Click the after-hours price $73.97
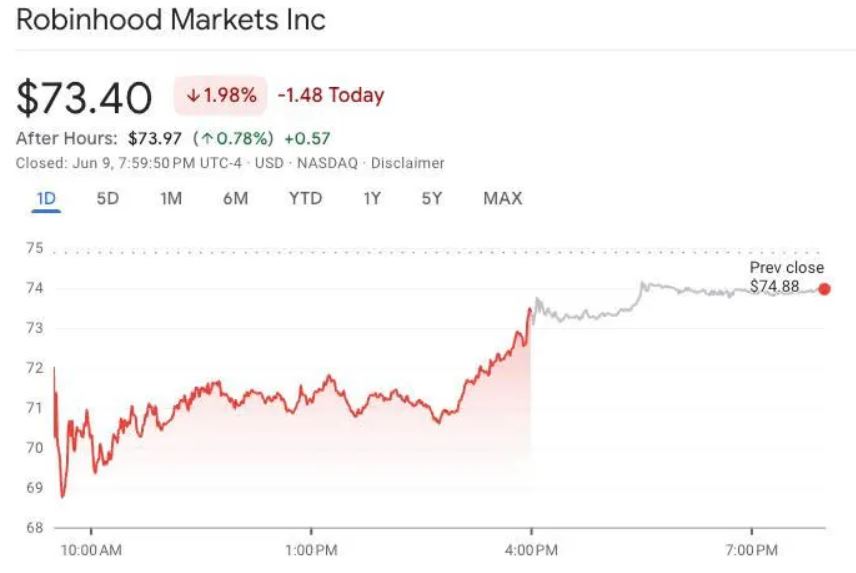This screenshot has height=573, width=856. pos(154,139)
